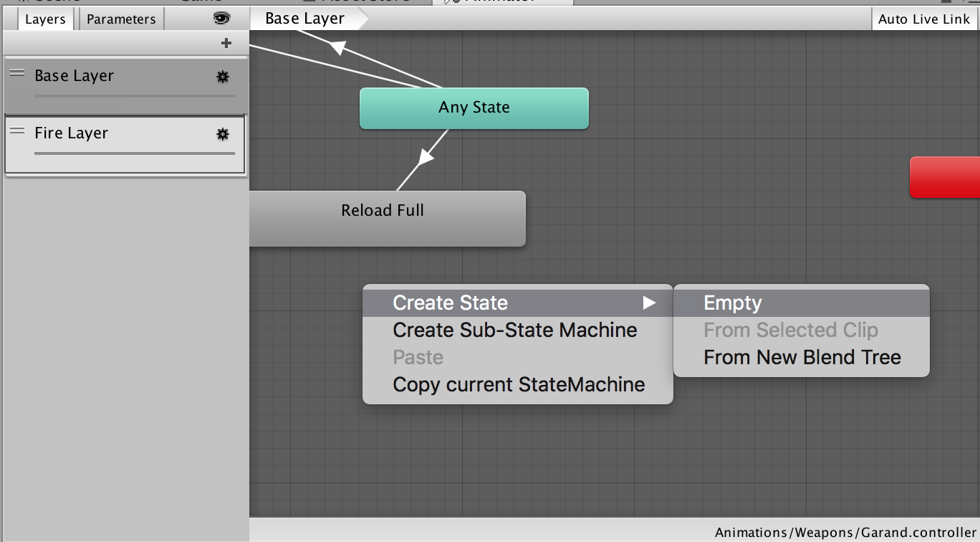
Task: Choose Create Sub-State Machine from the context menu
Action: tap(514, 330)
